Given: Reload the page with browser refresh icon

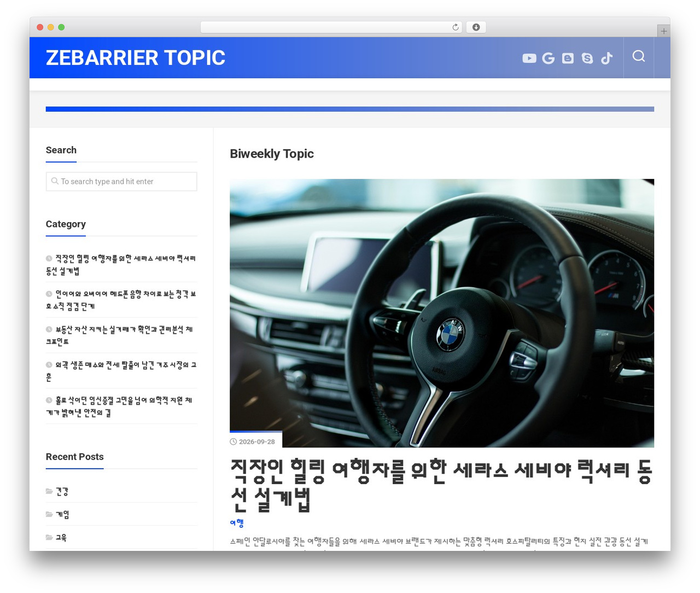Looking at the screenshot, I should (x=456, y=27).
